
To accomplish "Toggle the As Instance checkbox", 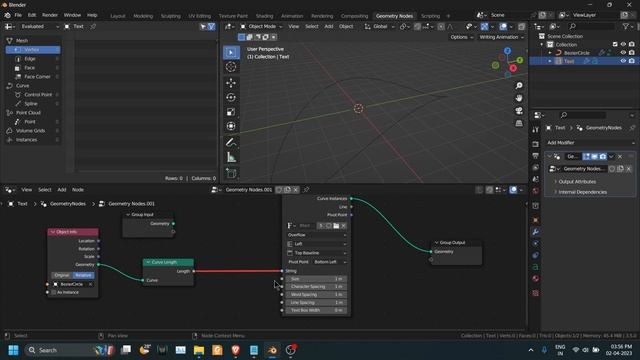I will [54, 292].
